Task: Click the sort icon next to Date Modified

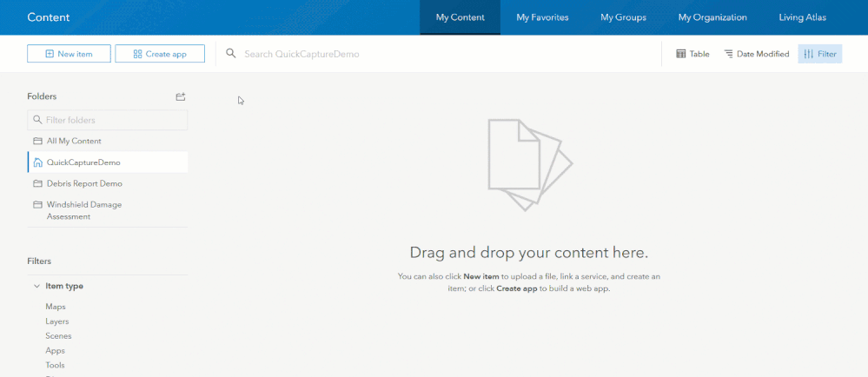Action: tap(728, 54)
